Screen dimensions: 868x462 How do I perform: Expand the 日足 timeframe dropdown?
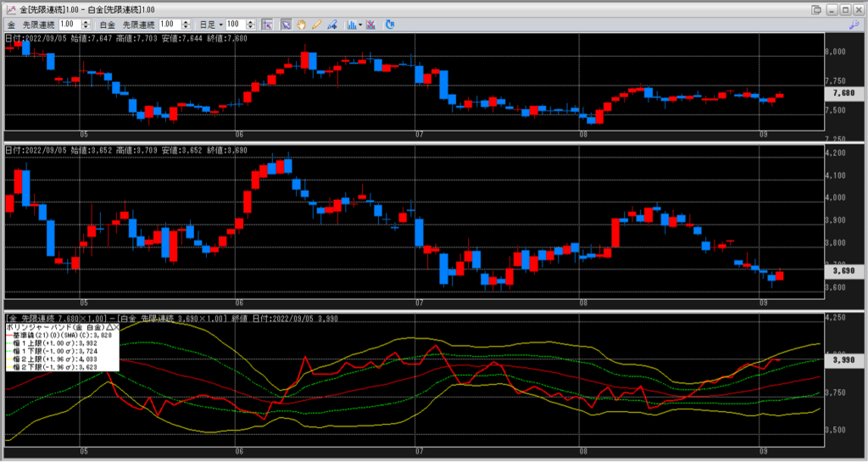click(220, 25)
